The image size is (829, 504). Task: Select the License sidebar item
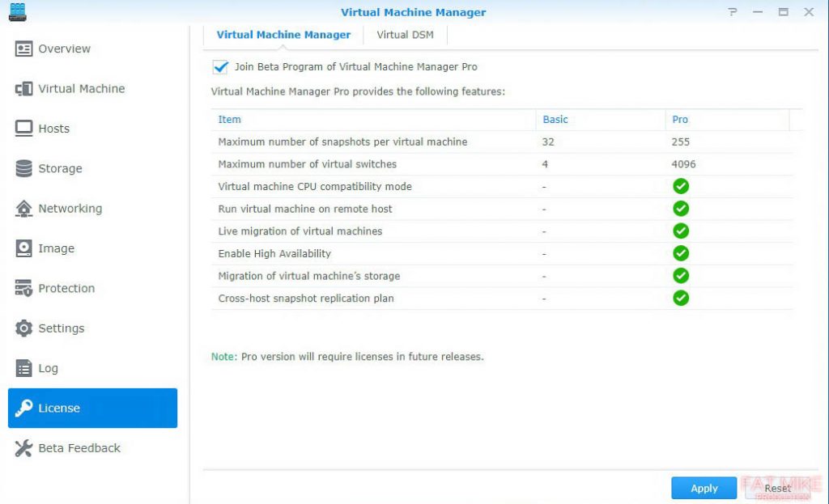(92, 408)
